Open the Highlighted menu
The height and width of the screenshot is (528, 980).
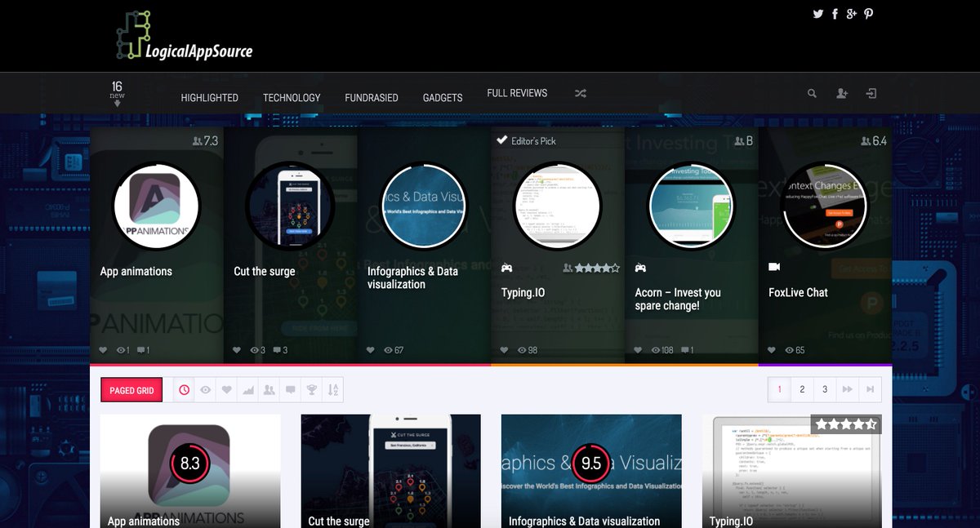(210, 97)
